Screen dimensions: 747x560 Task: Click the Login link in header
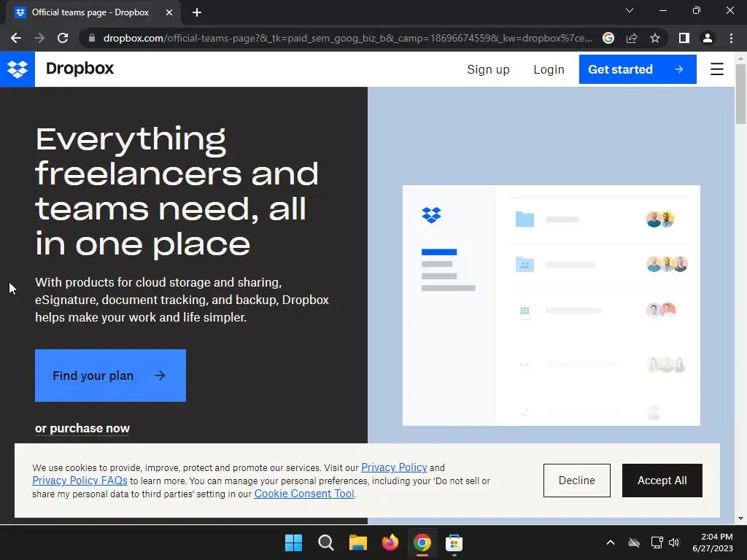pyautogui.click(x=549, y=69)
